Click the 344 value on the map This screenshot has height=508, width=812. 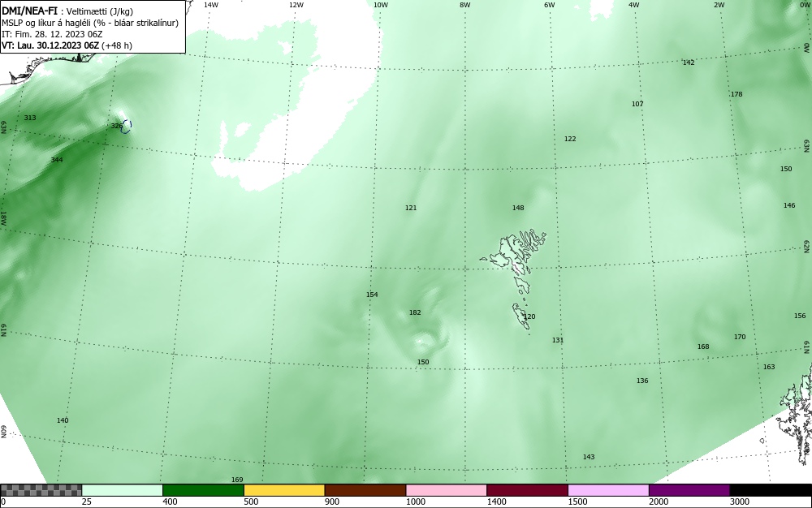[x=57, y=160]
